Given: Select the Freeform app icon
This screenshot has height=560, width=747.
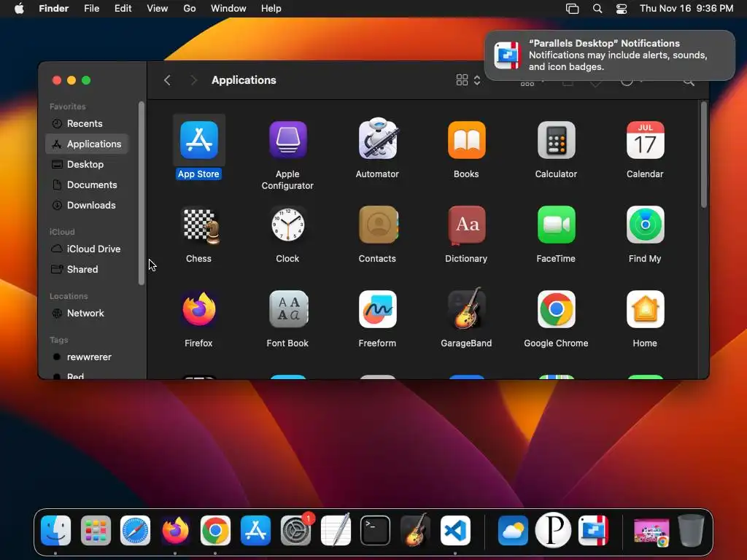Looking at the screenshot, I should (377, 309).
